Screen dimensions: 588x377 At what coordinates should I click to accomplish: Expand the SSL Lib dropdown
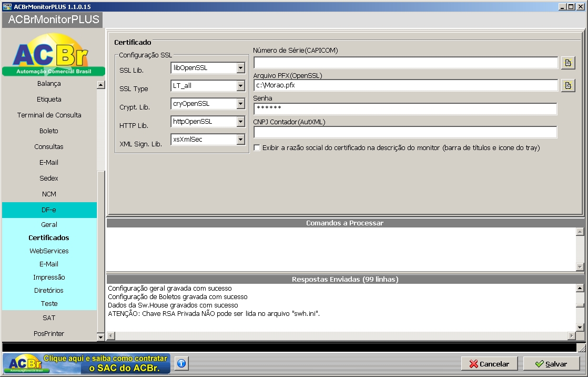pyautogui.click(x=241, y=67)
